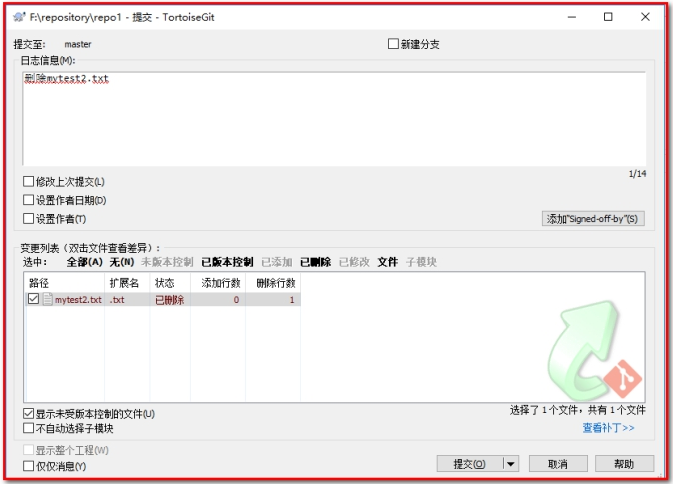Image resolution: width=673 pixels, height=484 pixels.
Task: Select the mytest2.txt file name
Action: (x=78, y=299)
